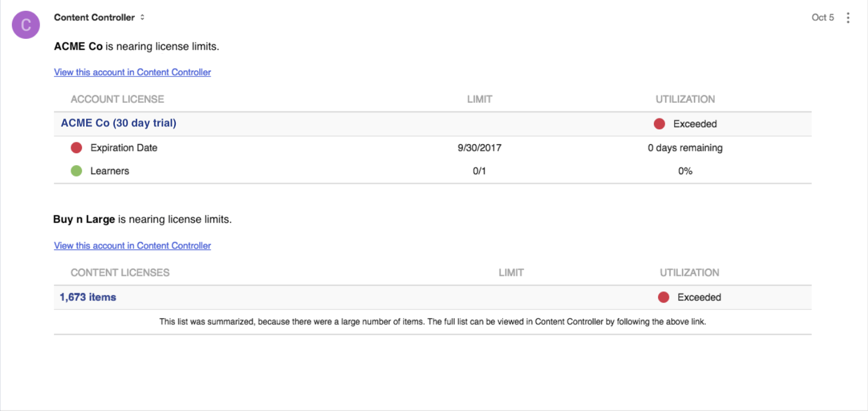The height and width of the screenshot is (411, 868).
Task: Select the CONTENT LICENSES column header
Action: click(120, 273)
